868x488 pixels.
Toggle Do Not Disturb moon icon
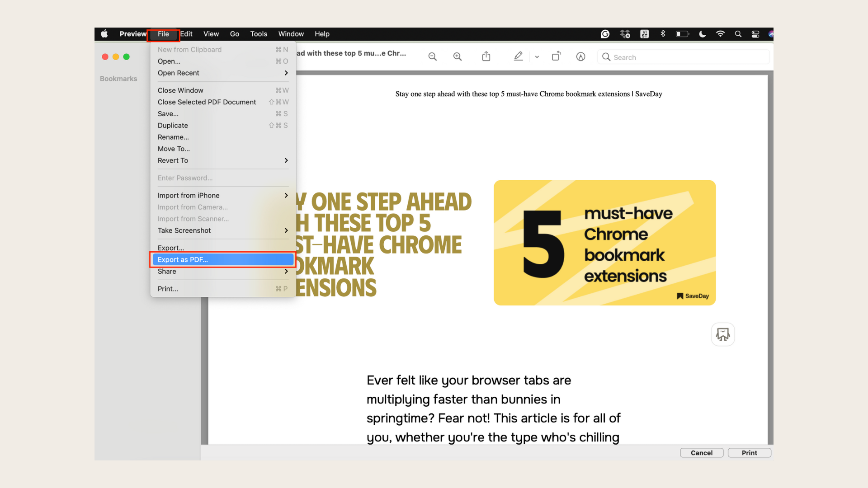[x=702, y=34]
